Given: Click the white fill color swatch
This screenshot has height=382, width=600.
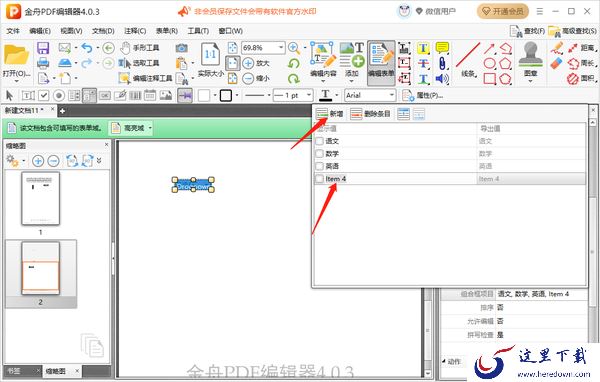Looking at the screenshot, I should (x=204, y=95).
